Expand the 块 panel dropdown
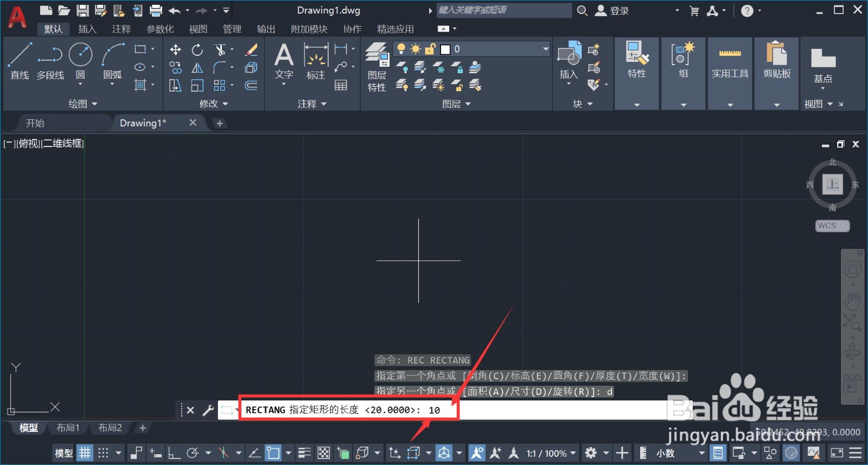 [583, 104]
